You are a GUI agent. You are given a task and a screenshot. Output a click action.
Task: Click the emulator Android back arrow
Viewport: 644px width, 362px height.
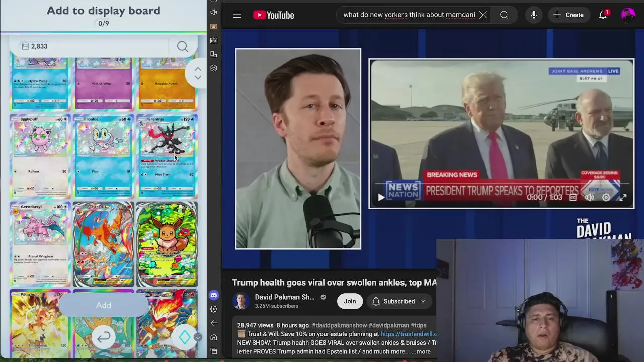tap(214, 323)
